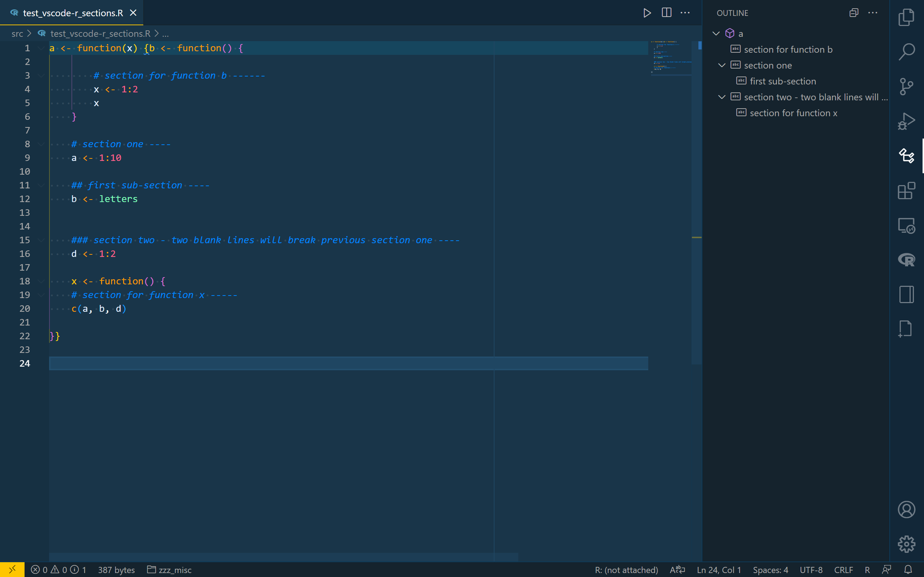
Task: Collapse the 'section one' outline node
Action: pos(722,65)
